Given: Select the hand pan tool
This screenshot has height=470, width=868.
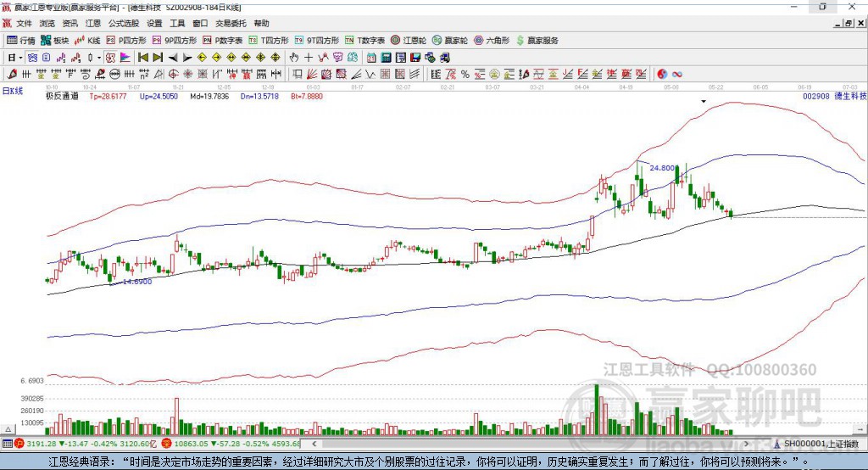Looking at the screenshot, I should (x=293, y=58).
